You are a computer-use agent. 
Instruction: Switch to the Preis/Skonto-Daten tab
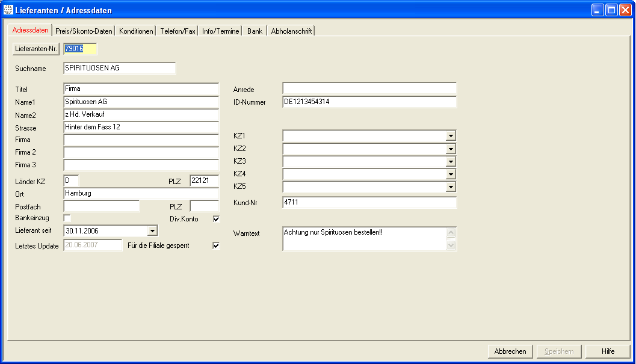coord(84,31)
